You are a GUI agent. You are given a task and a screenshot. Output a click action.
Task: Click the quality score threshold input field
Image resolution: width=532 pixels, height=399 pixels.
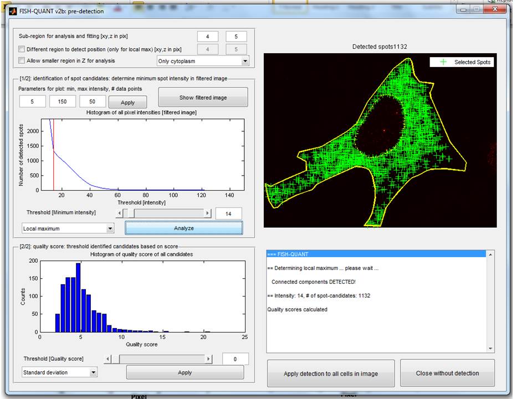tap(235, 359)
